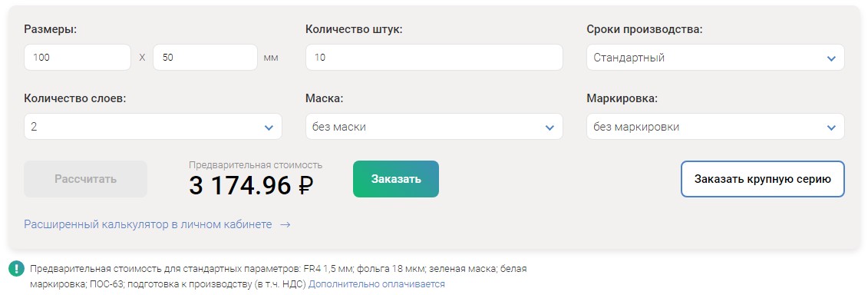This screenshot has height=295, width=868.
Task: Click the chevron arrow in Маска field
Action: point(550,128)
